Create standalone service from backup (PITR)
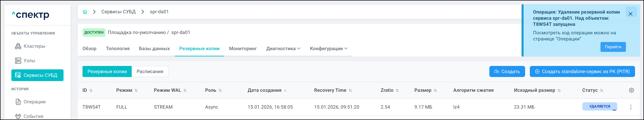 point(582,72)
